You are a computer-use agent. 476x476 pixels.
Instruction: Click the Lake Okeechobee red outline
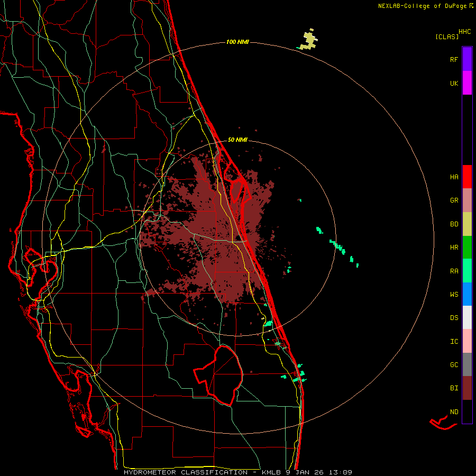click(218, 376)
